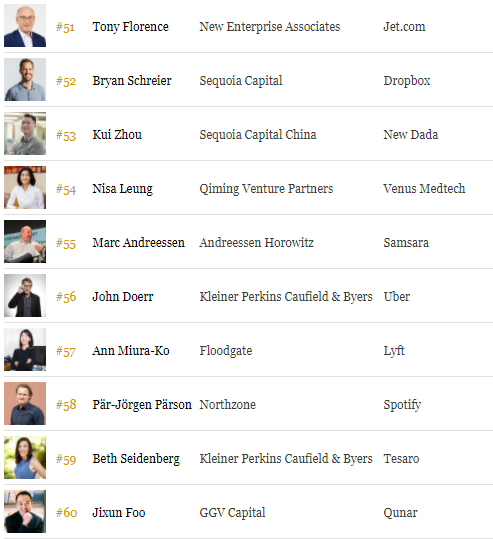493x539 pixels.
Task: Click Beth Seidenberg's profile photo
Action: (x=25, y=457)
